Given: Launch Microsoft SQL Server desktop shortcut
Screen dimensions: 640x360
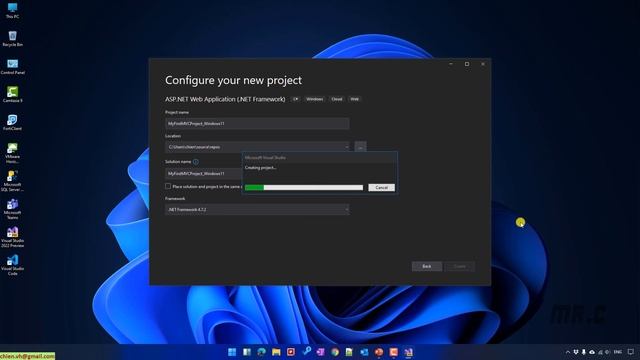Looking at the screenshot, I should [12, 181].
